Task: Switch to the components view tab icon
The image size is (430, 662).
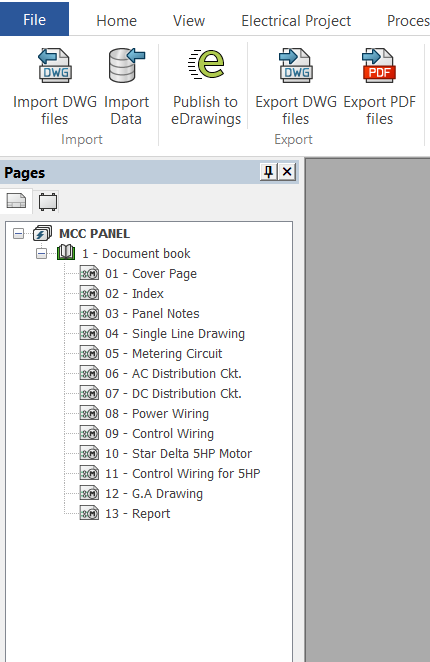Action: point(48,201)
